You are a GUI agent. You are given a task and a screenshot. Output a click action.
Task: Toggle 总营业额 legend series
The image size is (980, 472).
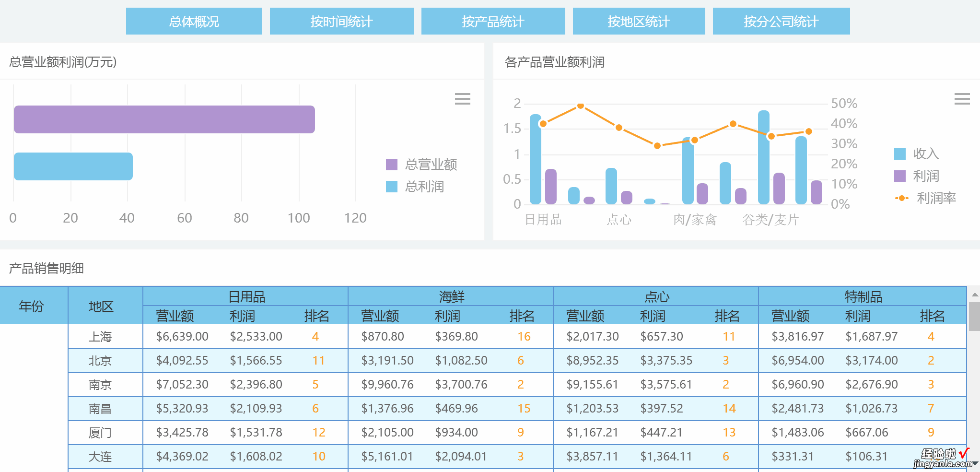pyautogui.click(x=421, y=165)
